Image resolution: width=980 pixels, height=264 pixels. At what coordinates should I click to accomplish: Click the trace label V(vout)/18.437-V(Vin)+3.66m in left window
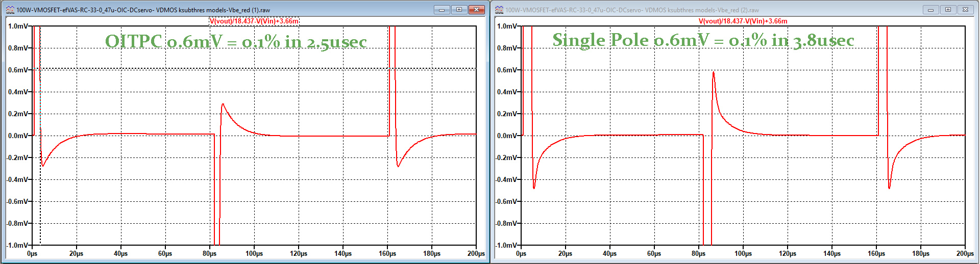[x=254, y=21]
